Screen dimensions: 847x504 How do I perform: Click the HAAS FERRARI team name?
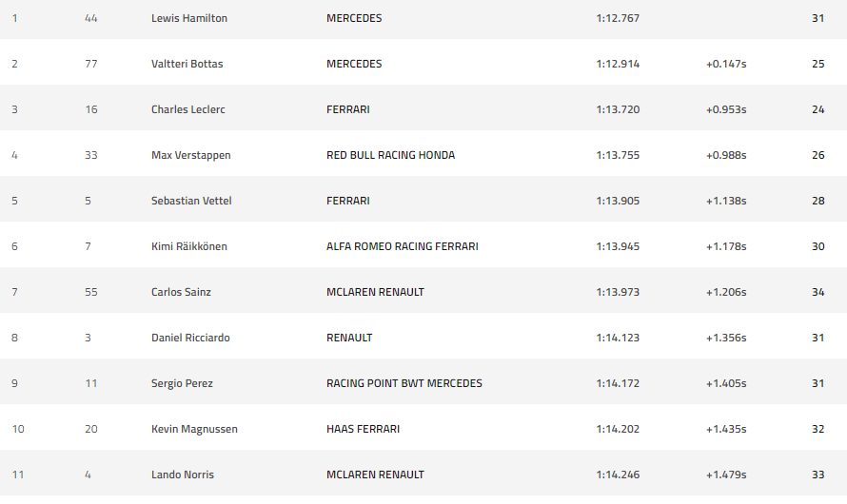coord(363,429)
